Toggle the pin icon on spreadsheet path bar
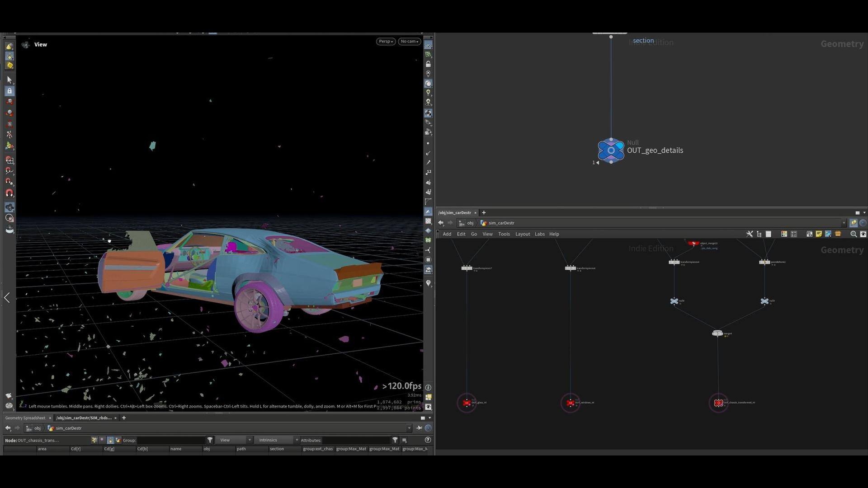 tap(419, 428)
